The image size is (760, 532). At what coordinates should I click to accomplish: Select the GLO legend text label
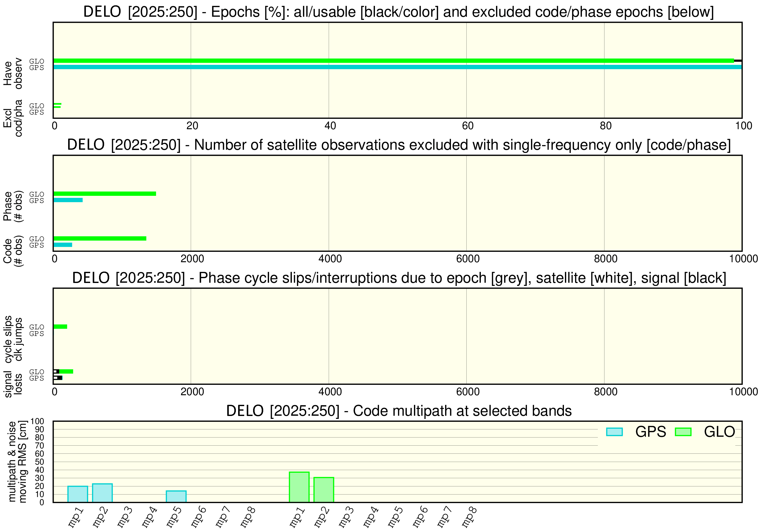pos(719,432)
